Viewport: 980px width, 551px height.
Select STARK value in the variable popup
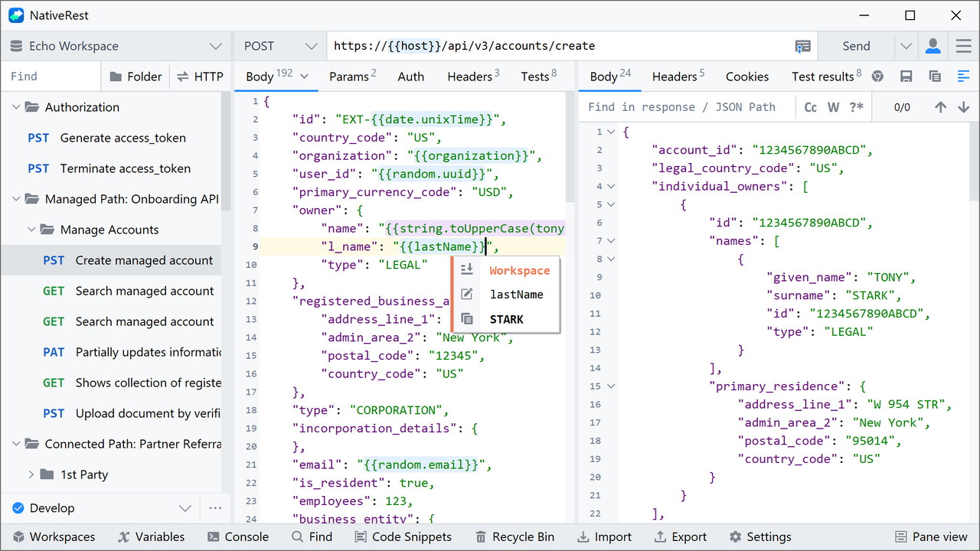point(506,319)
